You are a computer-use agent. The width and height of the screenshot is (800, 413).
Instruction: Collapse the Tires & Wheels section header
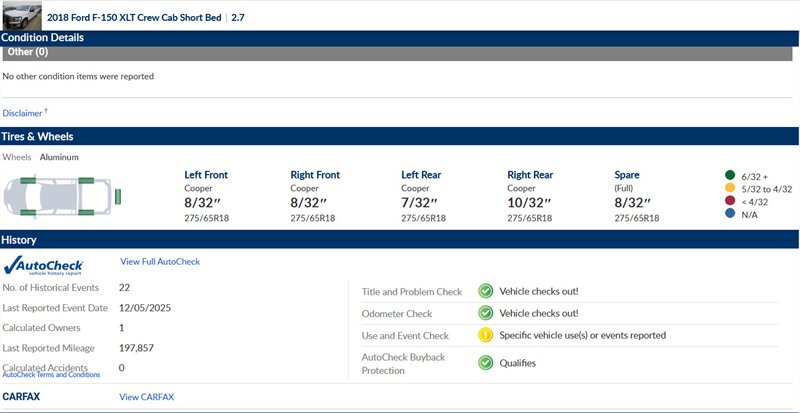[400, 137]
